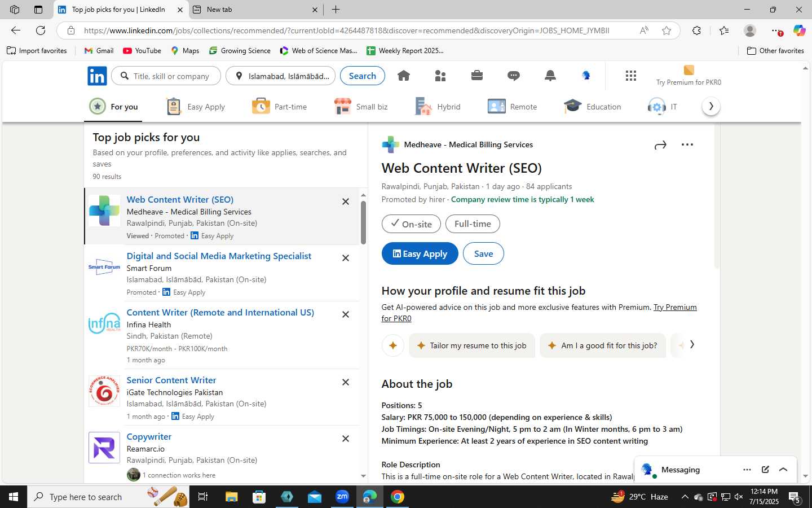This screenshot has width=812, height=508.
Task: Select the Small biz filter tab
Action: [x=361, y=107]
